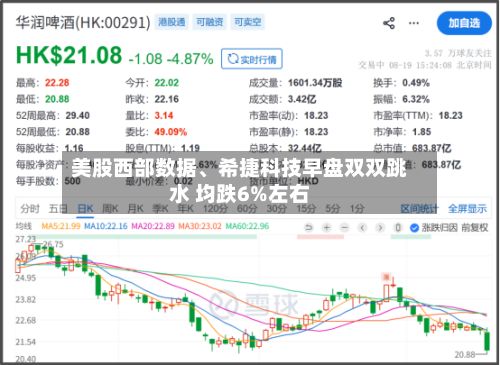Click the 量比 value 3.14

pyautogui.click(x=164, y=116)
